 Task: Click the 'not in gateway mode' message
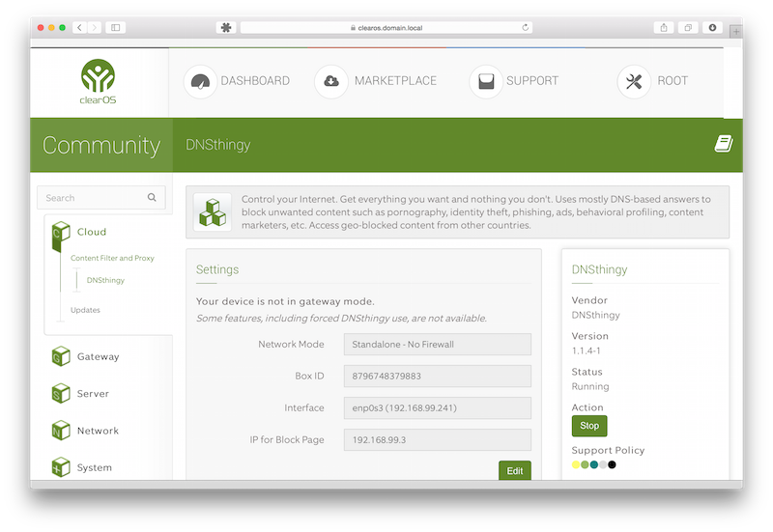(x=285, y=301)
